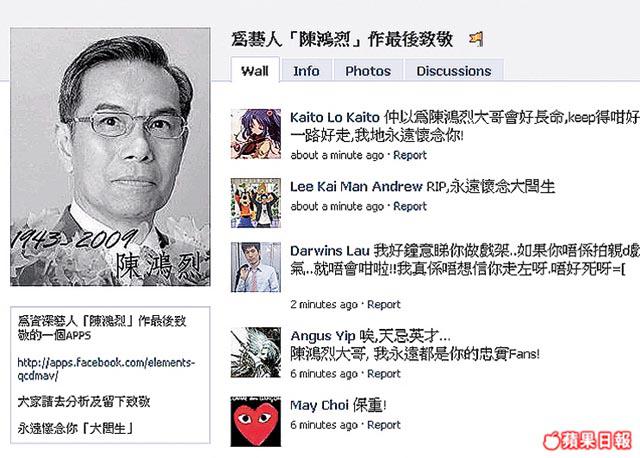Switch to the Wall tab
Image resolution: width=640 pixels, height=458 pixels.
point(255,71)
